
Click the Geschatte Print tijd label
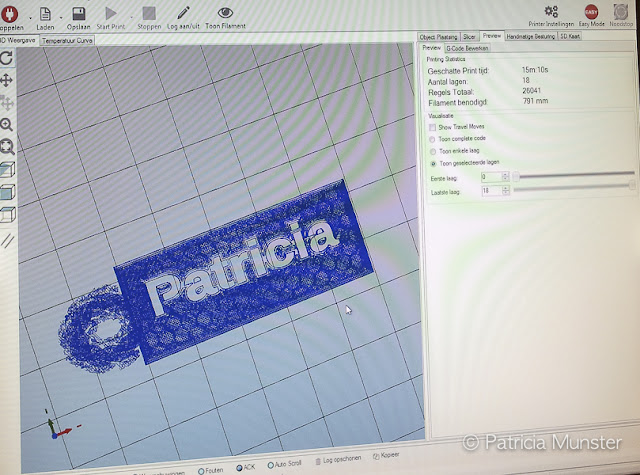click(x=458, y=71)
